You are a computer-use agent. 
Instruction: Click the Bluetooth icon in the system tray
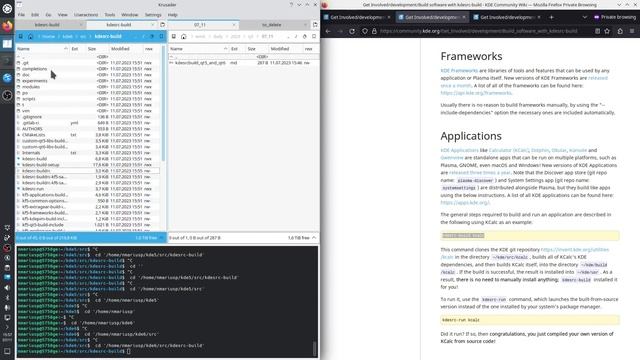coord(7,298)
